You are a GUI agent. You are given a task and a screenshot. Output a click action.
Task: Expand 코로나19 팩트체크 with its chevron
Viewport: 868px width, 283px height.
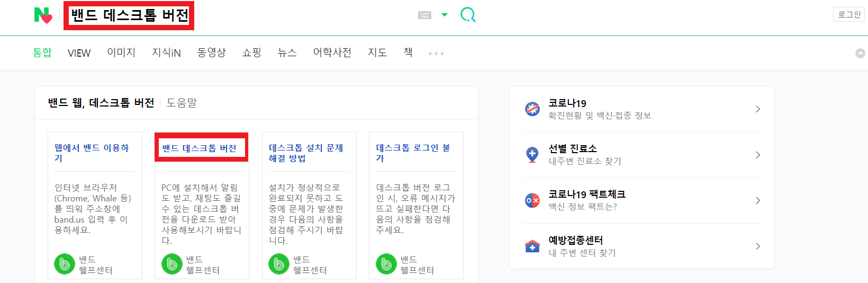[758, 200]
